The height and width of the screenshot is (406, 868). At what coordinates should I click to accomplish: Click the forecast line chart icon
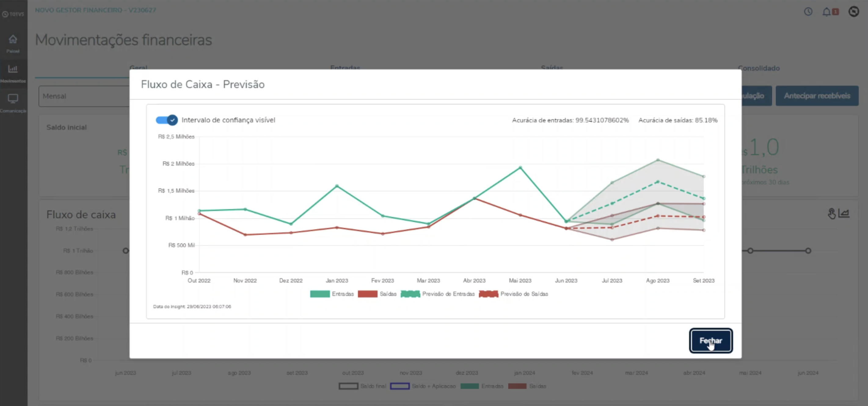[x=844, y=213]
